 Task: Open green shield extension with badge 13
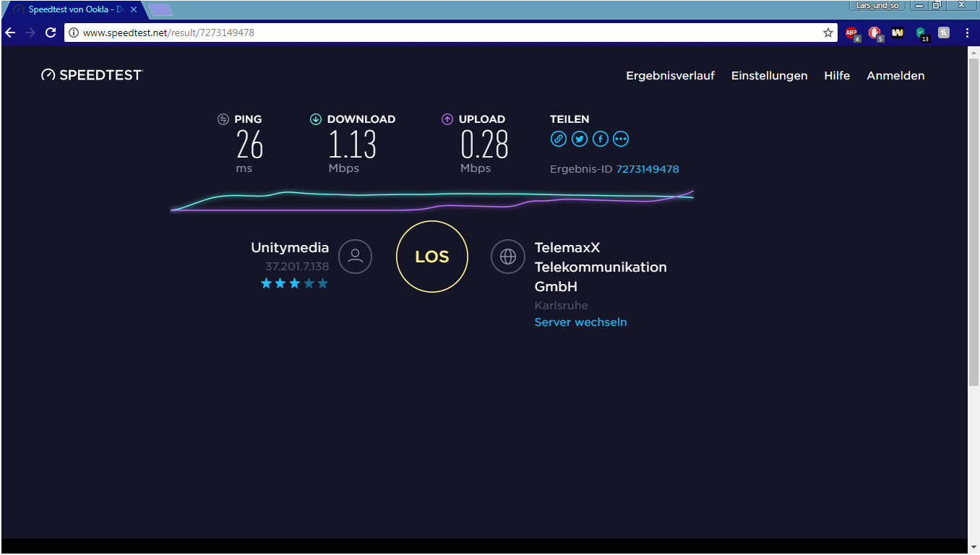[921, 33]
